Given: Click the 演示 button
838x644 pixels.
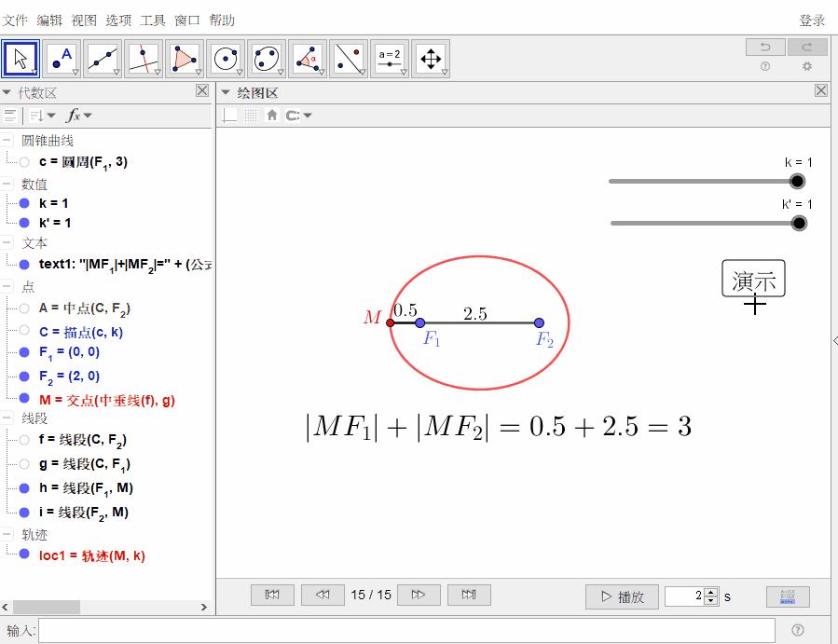Looking at the screenshot, I should point(753,280).
